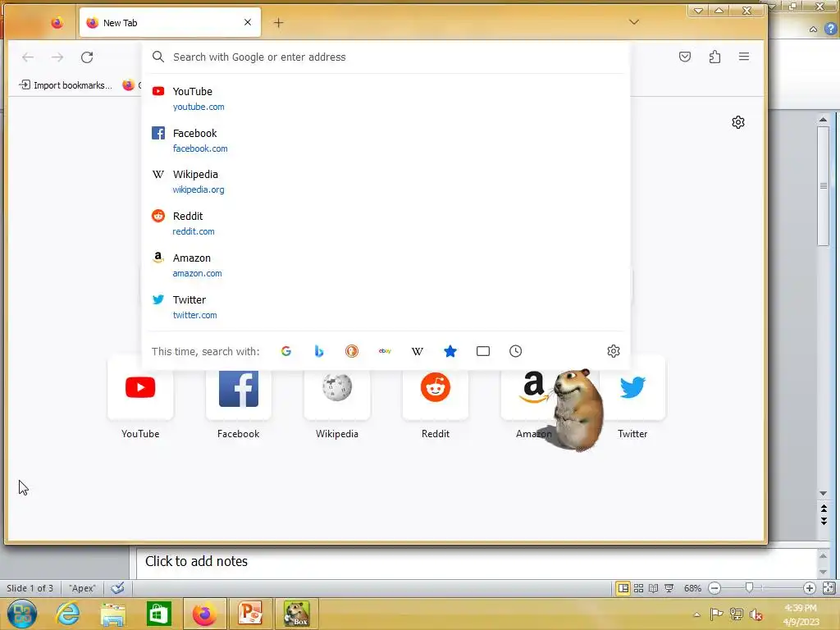The height and width of the screenshot is (630, 840).
Task: Click the back navigation arrow
Action: (x=28, y=57)
